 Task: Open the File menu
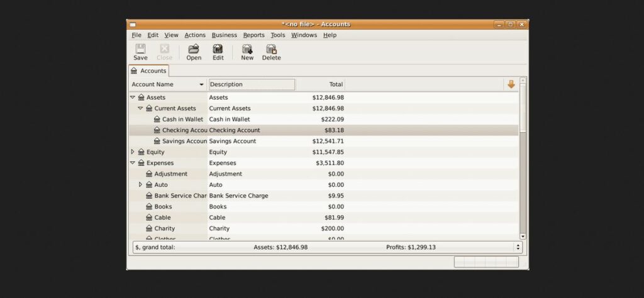(136, 35)
